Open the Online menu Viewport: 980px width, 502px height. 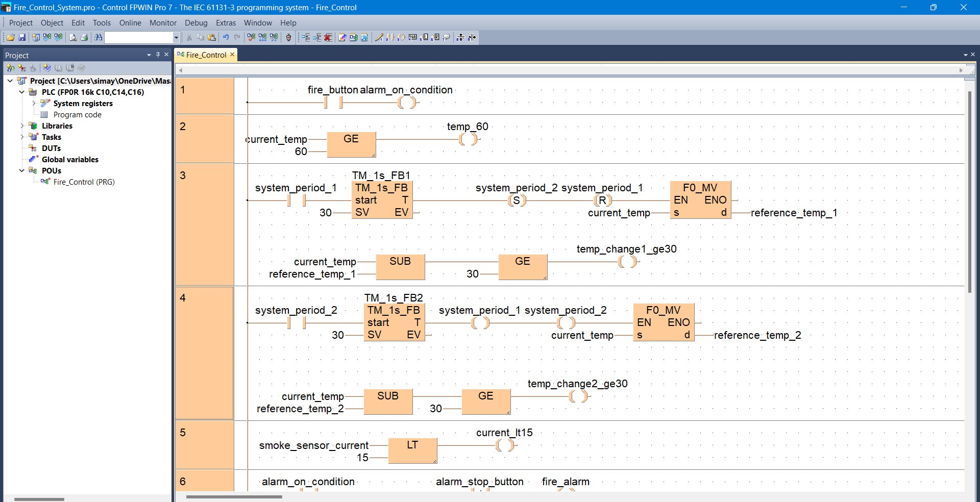(130, 23)
